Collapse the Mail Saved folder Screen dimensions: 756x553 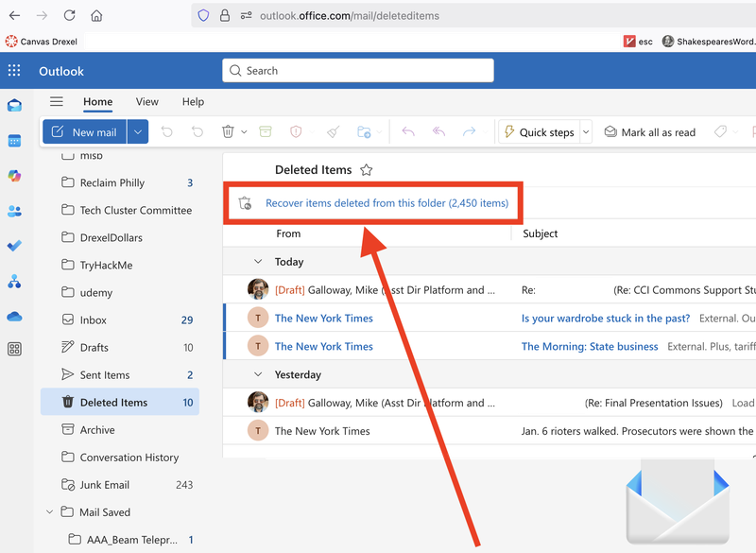(49, 512)
